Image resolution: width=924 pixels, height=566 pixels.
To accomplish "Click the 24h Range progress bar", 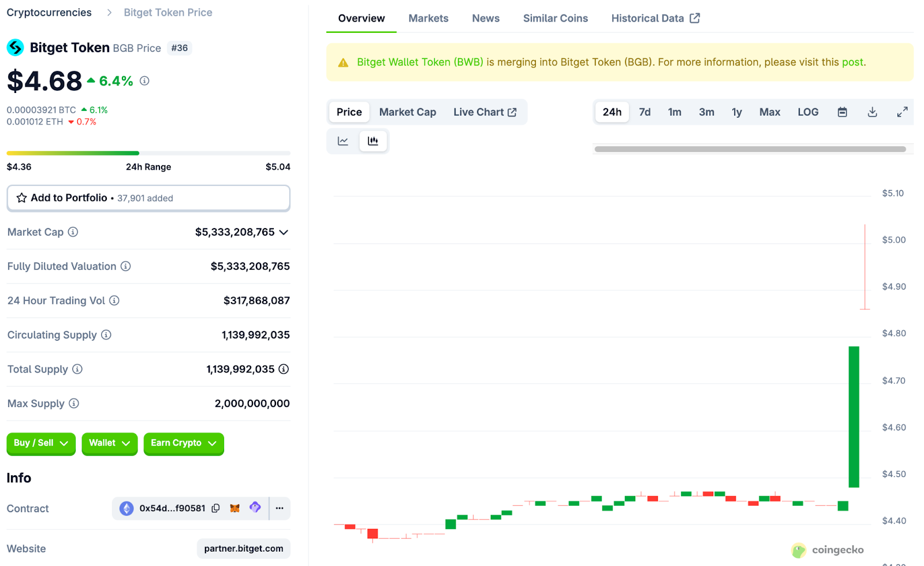I will click(x=148, y=152).
